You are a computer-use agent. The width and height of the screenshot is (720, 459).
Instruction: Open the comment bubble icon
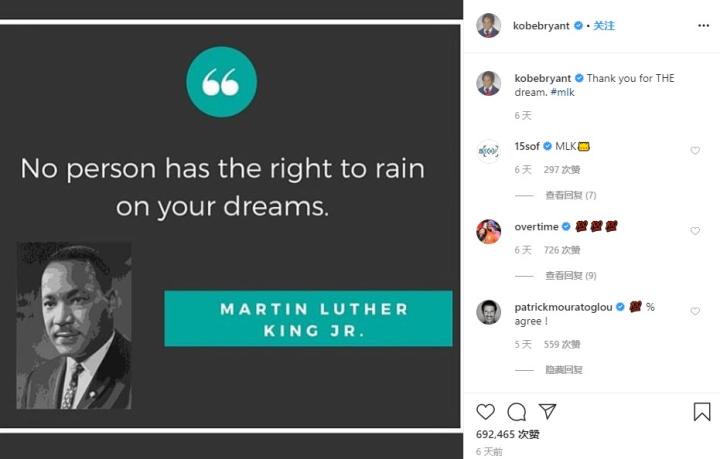517,412
